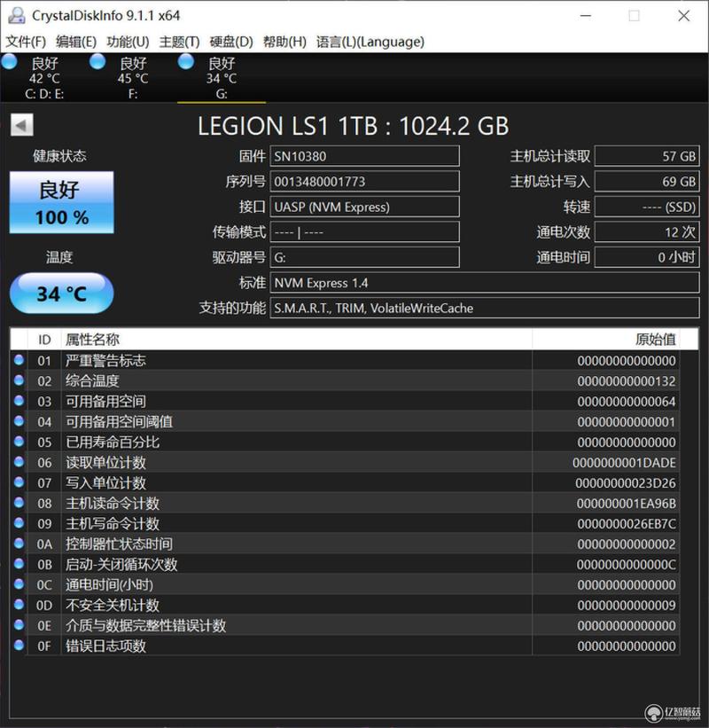Viewport: 709px width, 728px height.
Task: Click the 通电时间 value 0 小时
Action: point(647,257)
